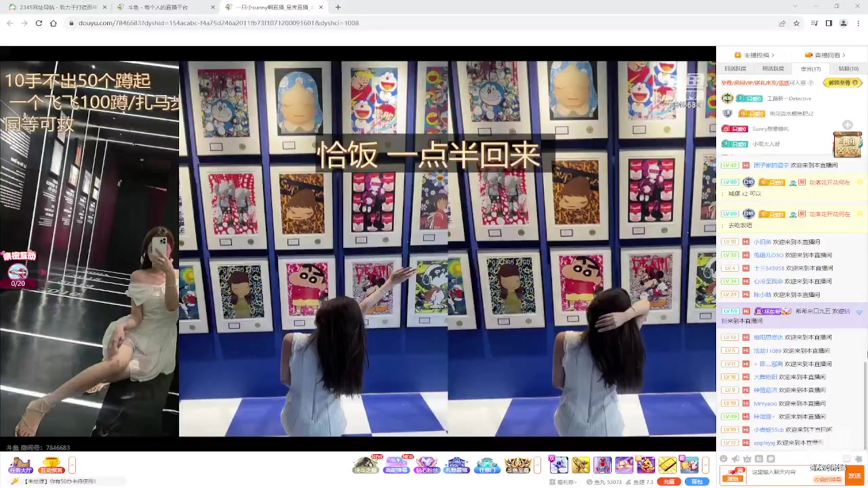Image resolution: width=868 pixels, height=488 pixels.
Task: Open the browser three-dot menu
Action: (x=858, y=23)
